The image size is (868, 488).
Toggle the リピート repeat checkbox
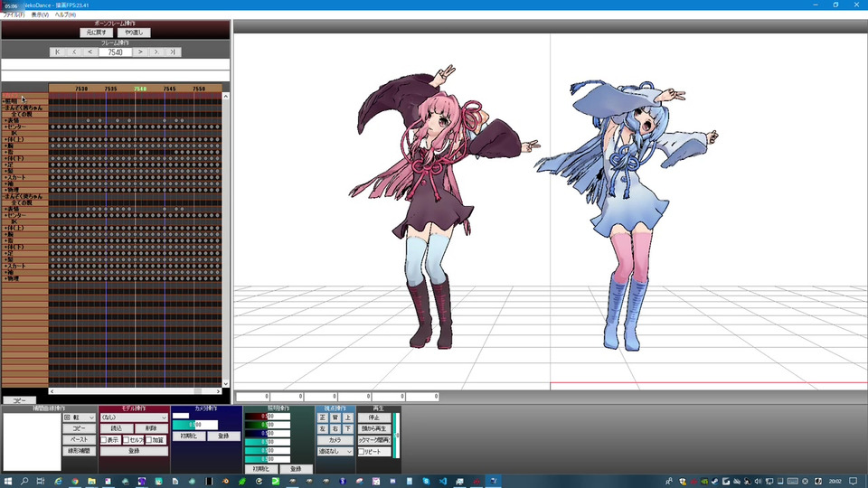click(362, 451)
